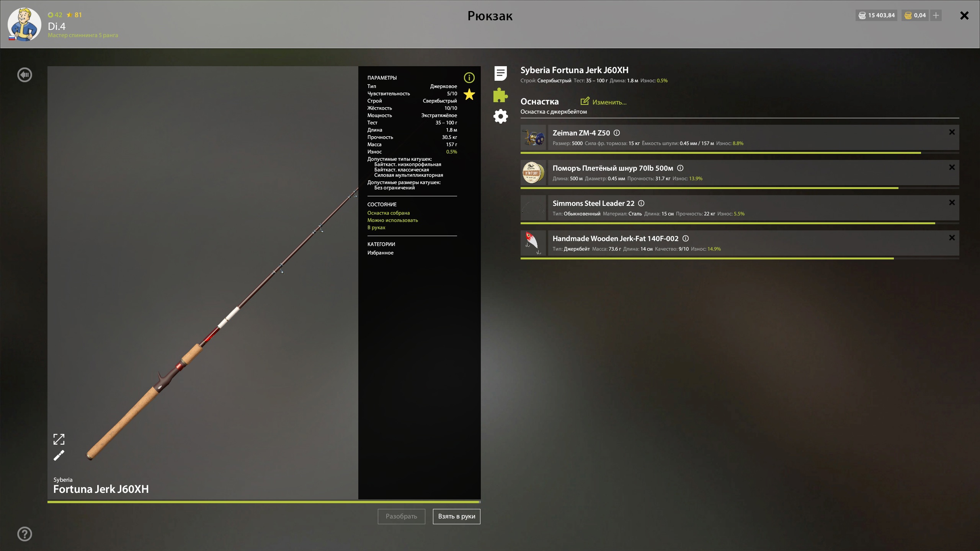
Task: Click the Износ 0.5% parameter row
Action: point(412,152)
